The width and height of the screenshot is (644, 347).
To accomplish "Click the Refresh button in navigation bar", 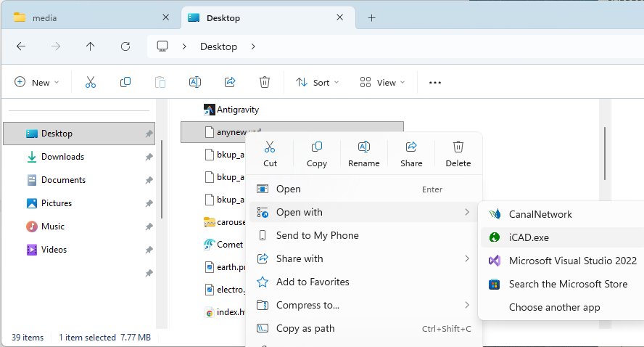I will [x=125, y=46].
